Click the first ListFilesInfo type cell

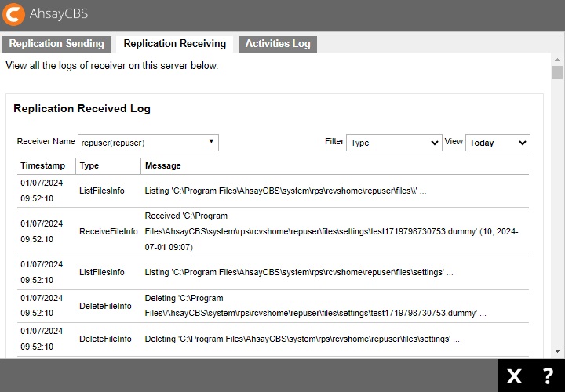click(x=102, y=191)
